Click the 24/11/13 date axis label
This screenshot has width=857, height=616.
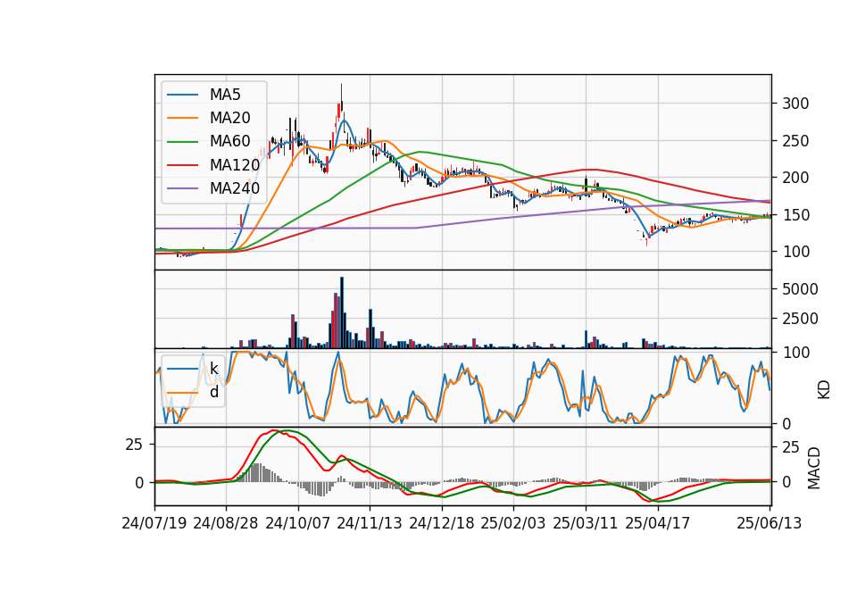click(x=370, y=524)
